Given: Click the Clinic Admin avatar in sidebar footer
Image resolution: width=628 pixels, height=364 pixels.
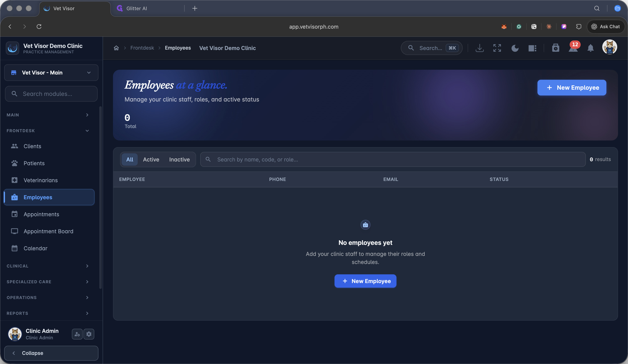Looking at the screenshot, I should click(15, 334).
